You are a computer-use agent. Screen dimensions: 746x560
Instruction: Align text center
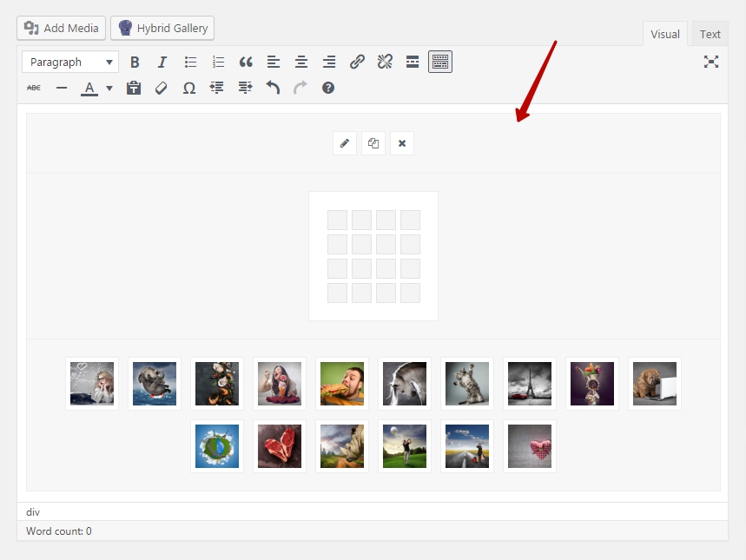301,62
